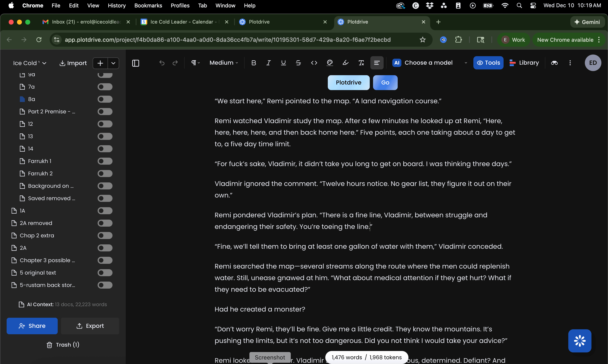
Task: Insert inline code formatting
Action: pos(314,63)
